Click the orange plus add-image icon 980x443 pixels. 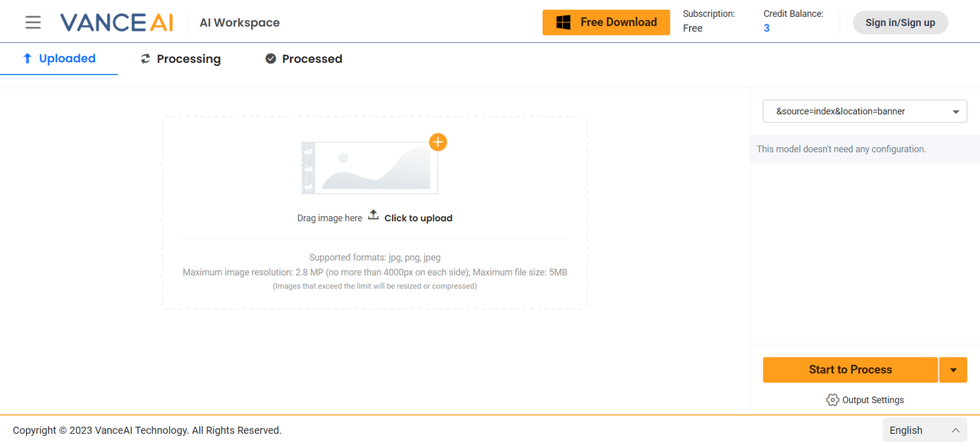click(x=438, y=142)
